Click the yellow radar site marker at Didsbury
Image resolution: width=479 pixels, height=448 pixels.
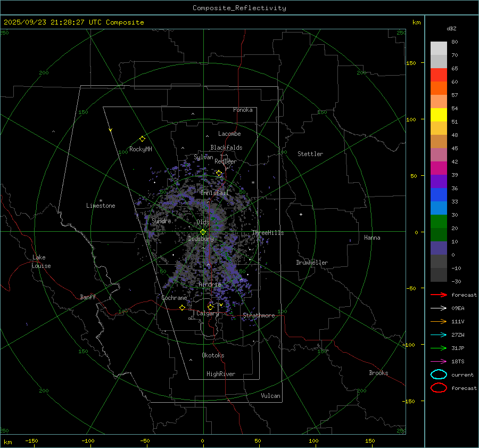203,232
